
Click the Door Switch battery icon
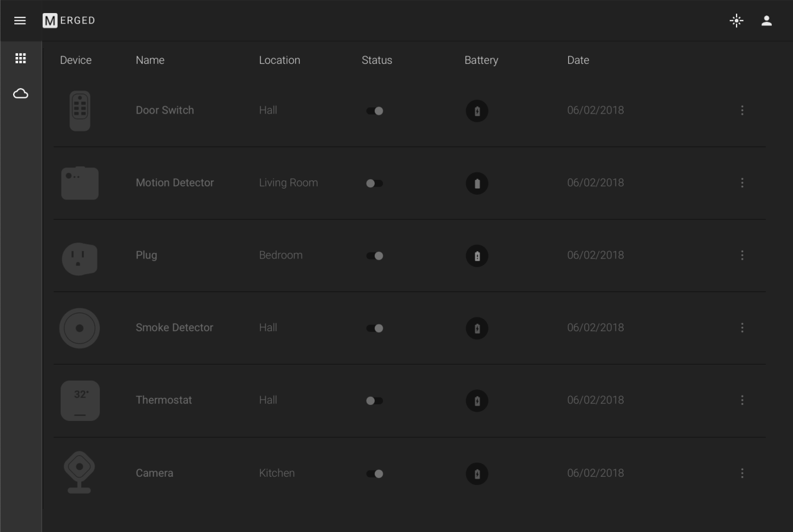click(x=477, y=111)
